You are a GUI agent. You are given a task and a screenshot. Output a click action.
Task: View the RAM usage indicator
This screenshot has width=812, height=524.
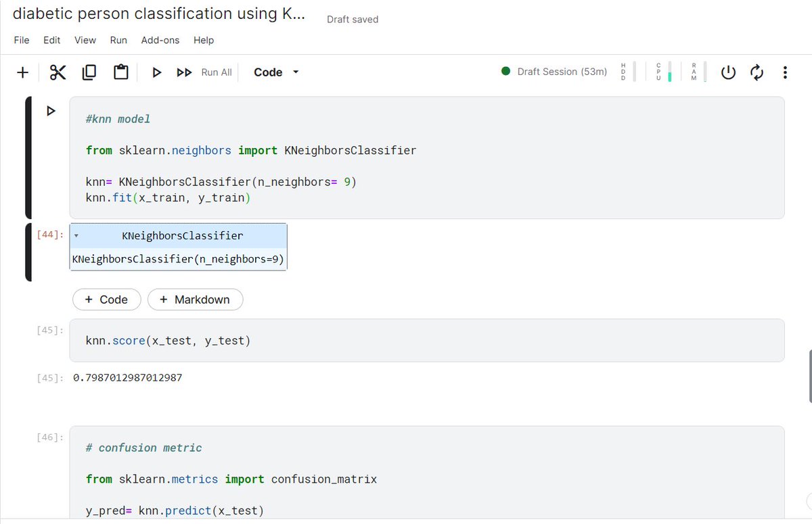(x=698, y=72)
